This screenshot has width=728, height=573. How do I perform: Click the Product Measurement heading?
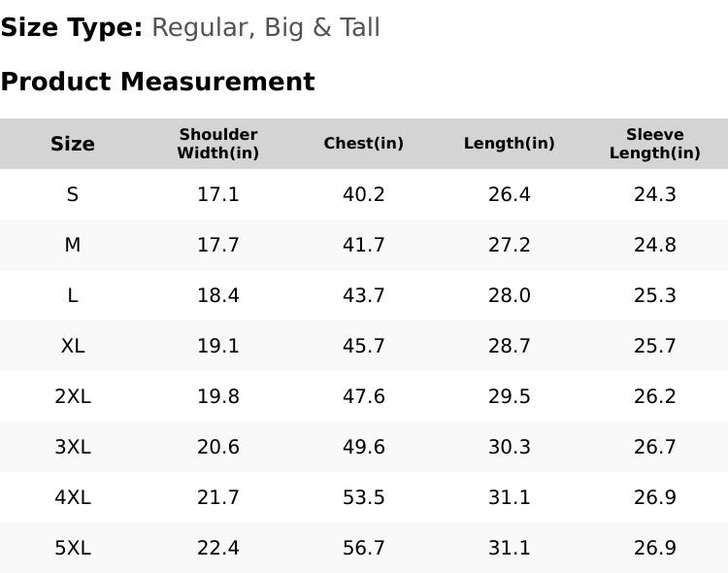pos(157,82)
